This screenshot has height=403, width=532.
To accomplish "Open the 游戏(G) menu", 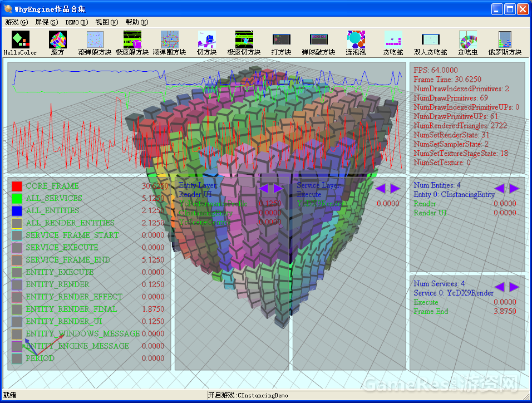I will 16,22.
